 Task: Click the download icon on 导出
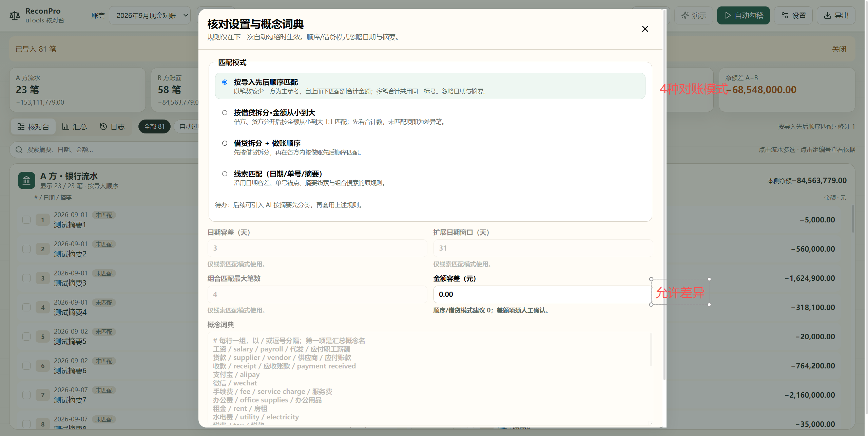click(827, 15)
